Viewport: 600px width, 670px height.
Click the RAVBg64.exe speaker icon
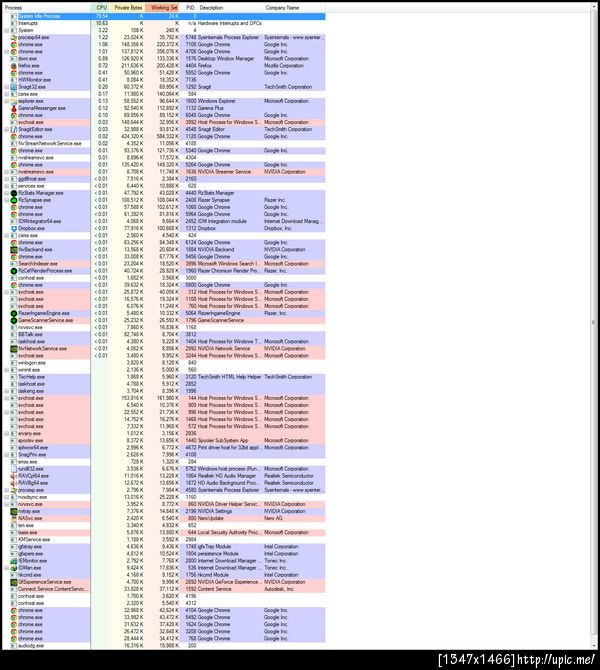14,483
